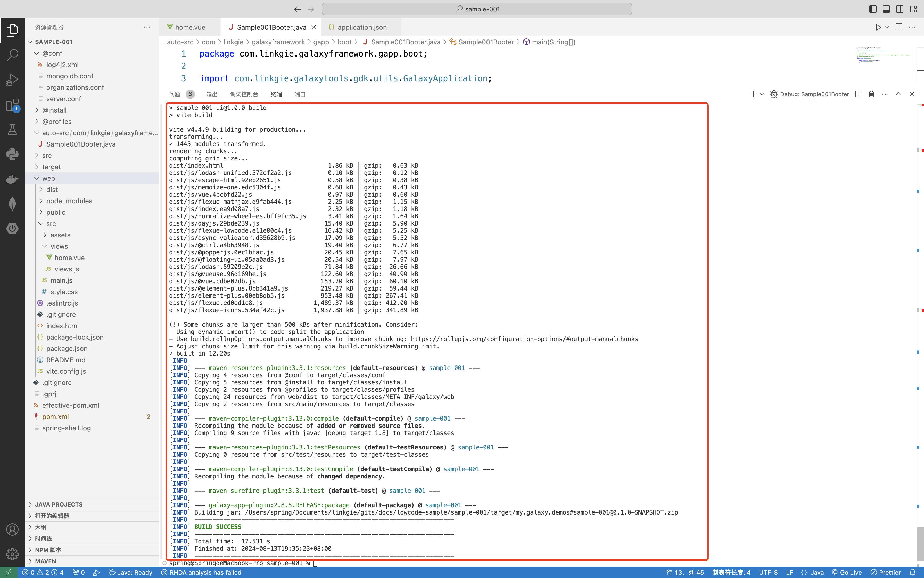This screenshot has width=924, height=578.
Task: Split the terminal panel
Action: tap(859, 94)
